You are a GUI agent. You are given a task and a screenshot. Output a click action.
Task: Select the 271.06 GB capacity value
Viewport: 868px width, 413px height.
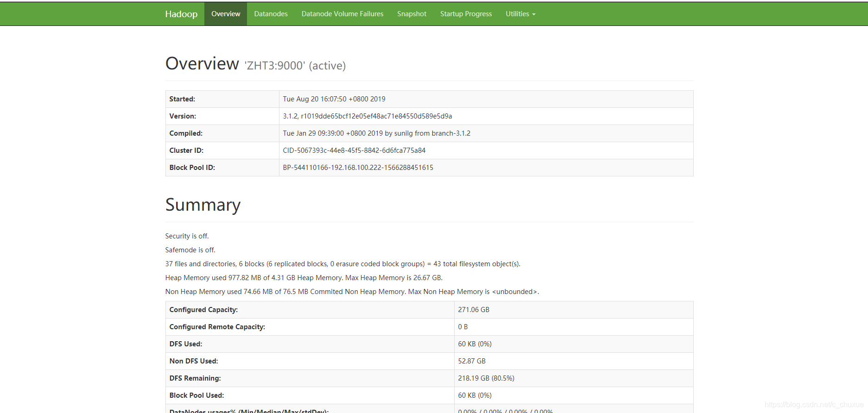(x=474, y=310)
